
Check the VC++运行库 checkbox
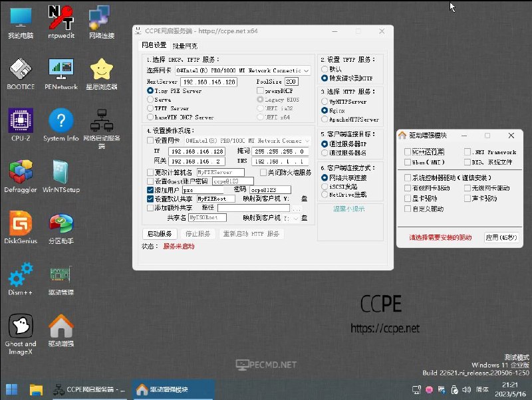(408, 151)
